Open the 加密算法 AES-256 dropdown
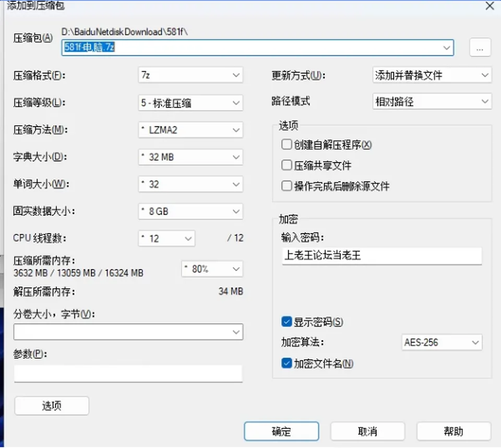Viewport: 501px width, 448px height. pyautogui.click(x=442, y=343)
